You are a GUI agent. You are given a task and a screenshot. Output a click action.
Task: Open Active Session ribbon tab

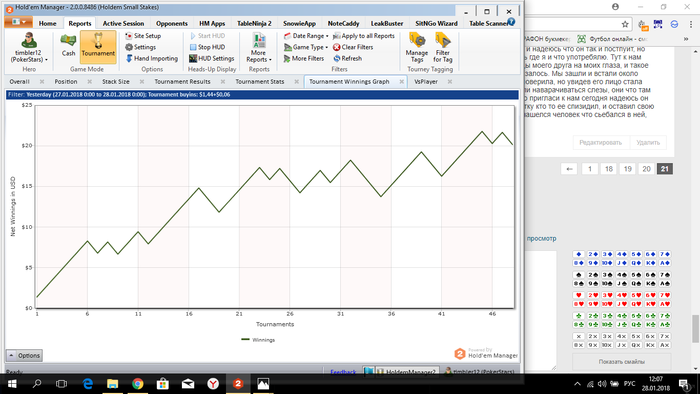(x=123, y=23)
